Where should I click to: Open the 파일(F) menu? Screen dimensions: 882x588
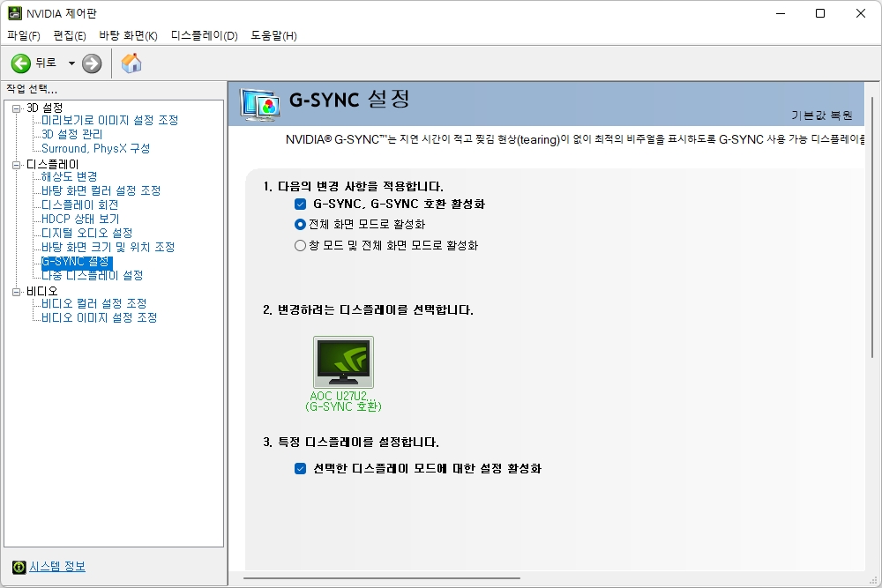[24, 35]
